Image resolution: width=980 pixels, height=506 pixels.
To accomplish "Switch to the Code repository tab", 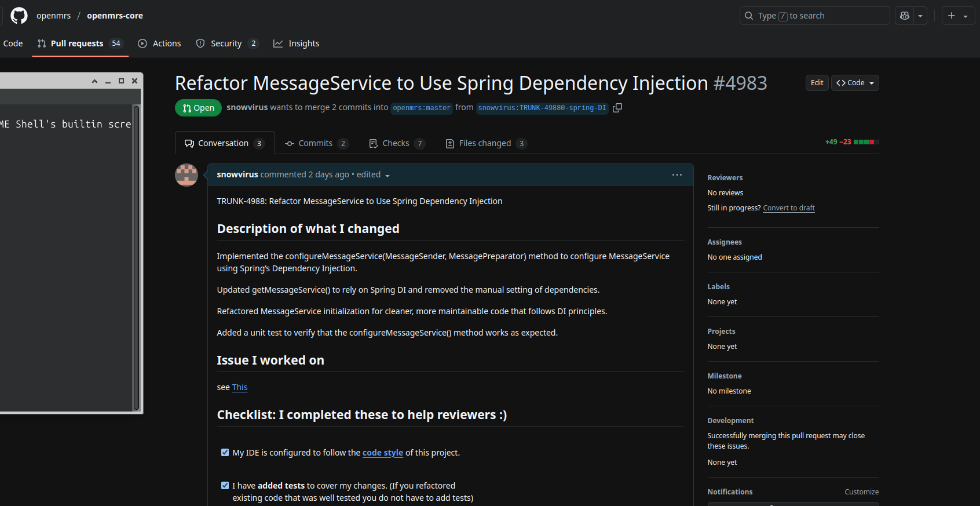I will (13, 43).
